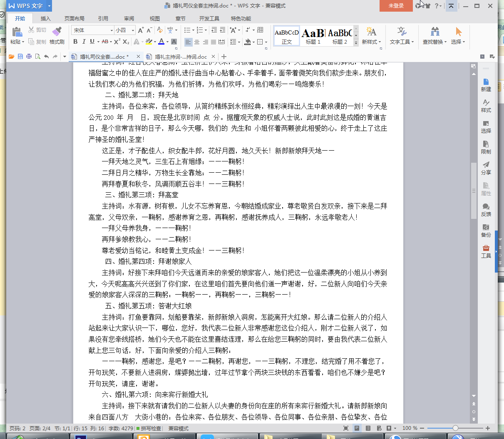This screenshot has width=504, height=439.
Task: Open 样式 (Styles) sidebar panel
Action: pos(486,106)
